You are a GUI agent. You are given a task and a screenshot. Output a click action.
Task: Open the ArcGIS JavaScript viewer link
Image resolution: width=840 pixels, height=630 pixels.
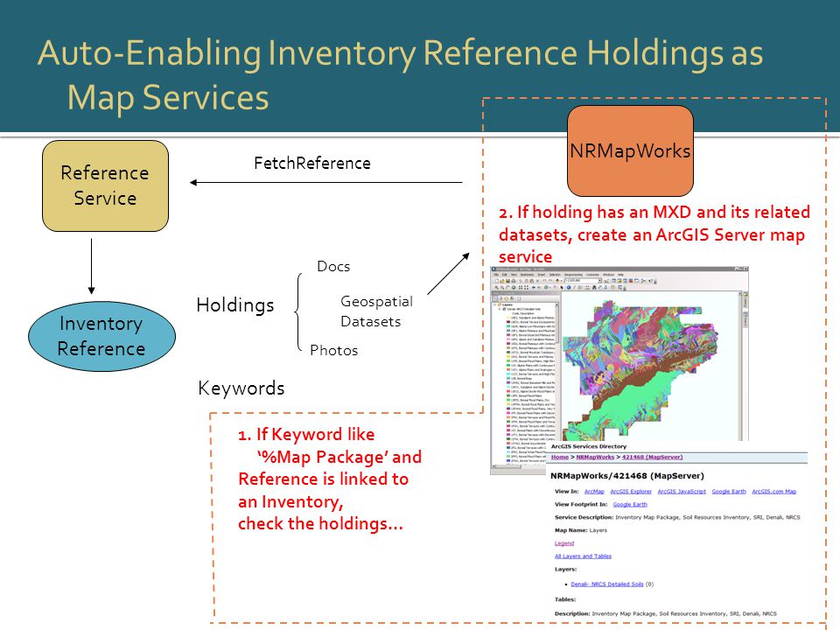tap(682, 491)
